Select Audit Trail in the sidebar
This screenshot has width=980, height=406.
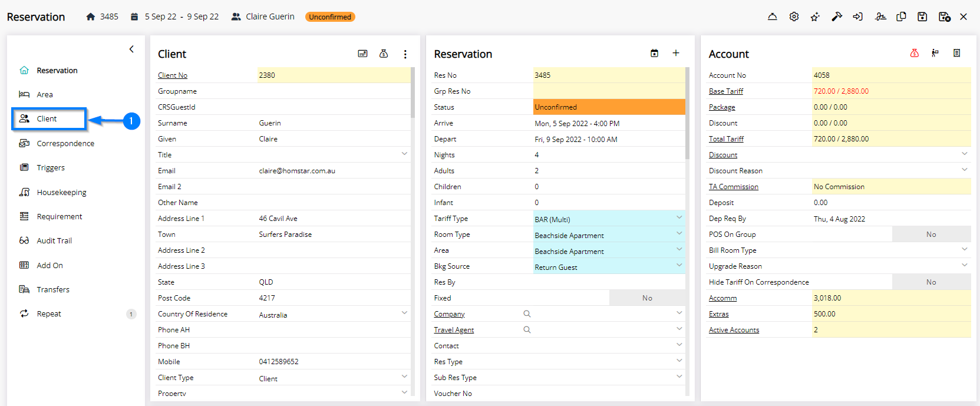pos(54,240)
